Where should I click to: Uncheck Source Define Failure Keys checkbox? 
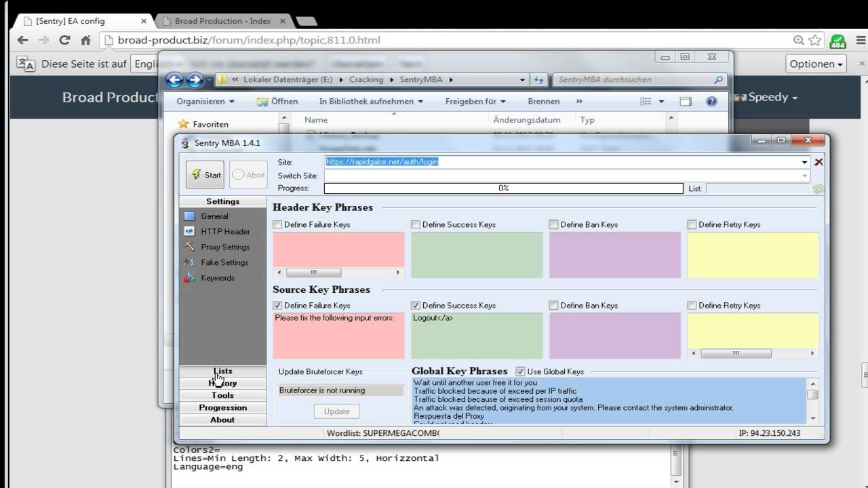277,306
